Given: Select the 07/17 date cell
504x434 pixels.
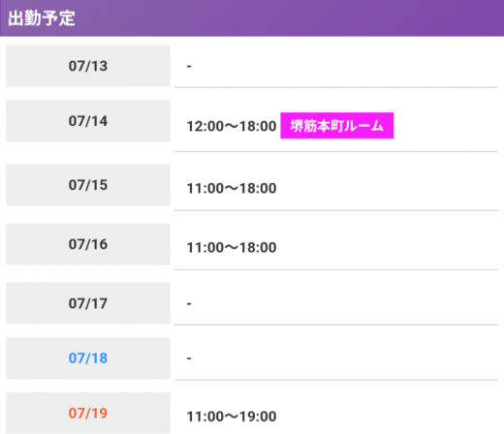Looking at the screenshot, I should 88,303.
